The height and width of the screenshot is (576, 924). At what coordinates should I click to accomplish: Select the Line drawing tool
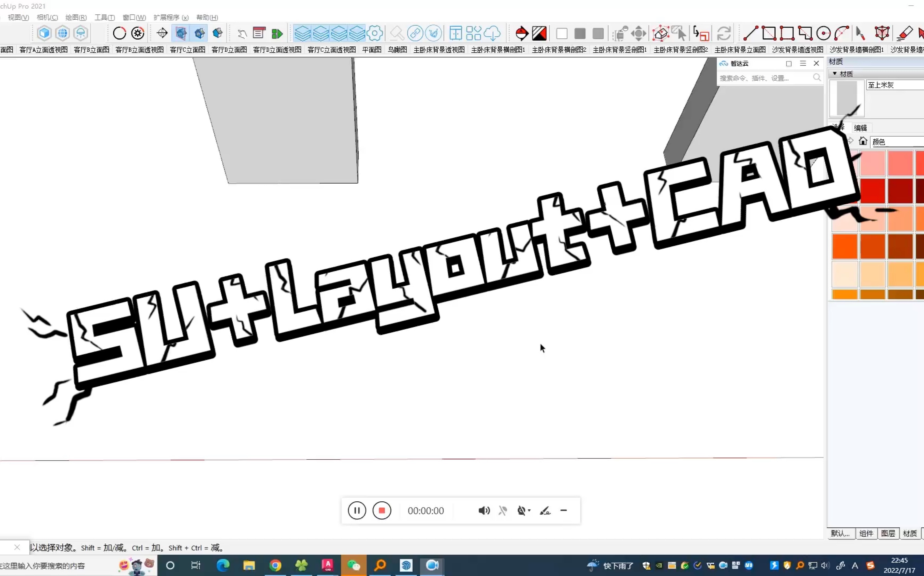click(x=750, y=34)
